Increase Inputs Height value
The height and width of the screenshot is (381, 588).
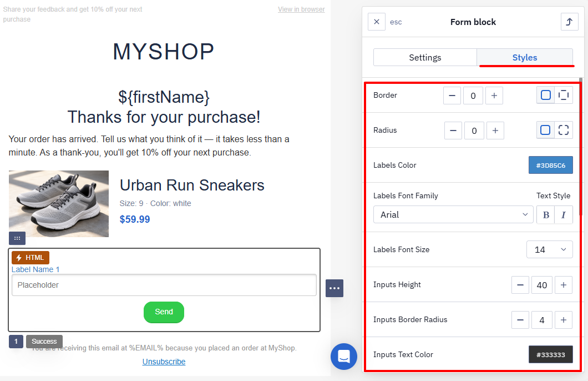(x=563, y=285)
